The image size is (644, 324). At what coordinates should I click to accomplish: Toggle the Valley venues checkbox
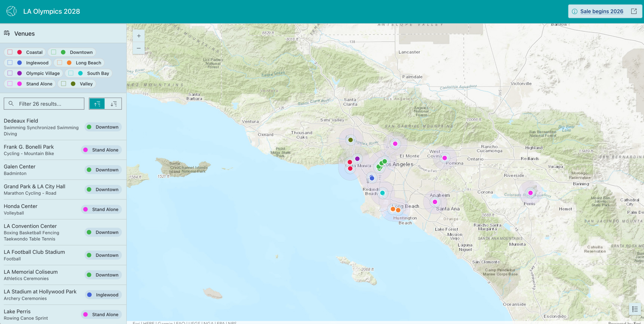coord(64,83)
